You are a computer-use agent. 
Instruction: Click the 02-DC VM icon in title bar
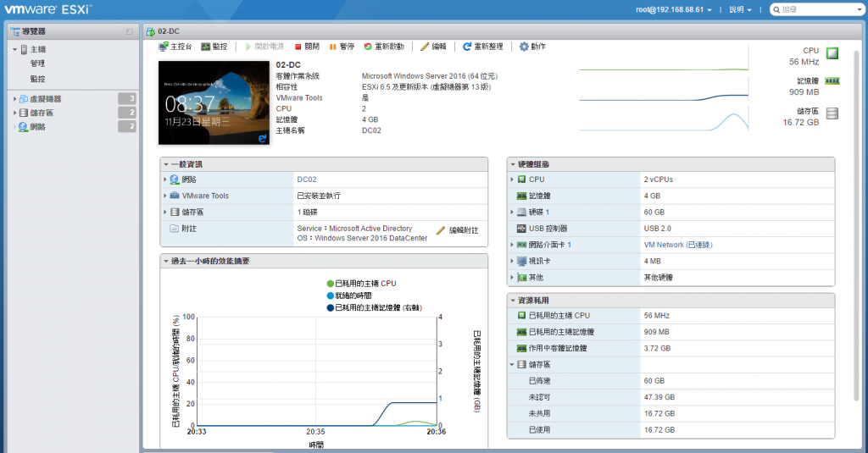pos(151,31)
